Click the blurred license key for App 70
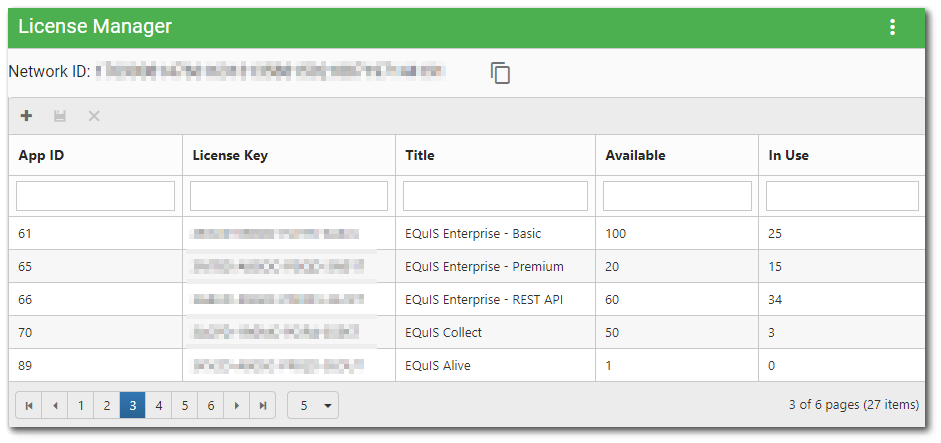Viewport: 941px width, 443px height. pos(277,333)
